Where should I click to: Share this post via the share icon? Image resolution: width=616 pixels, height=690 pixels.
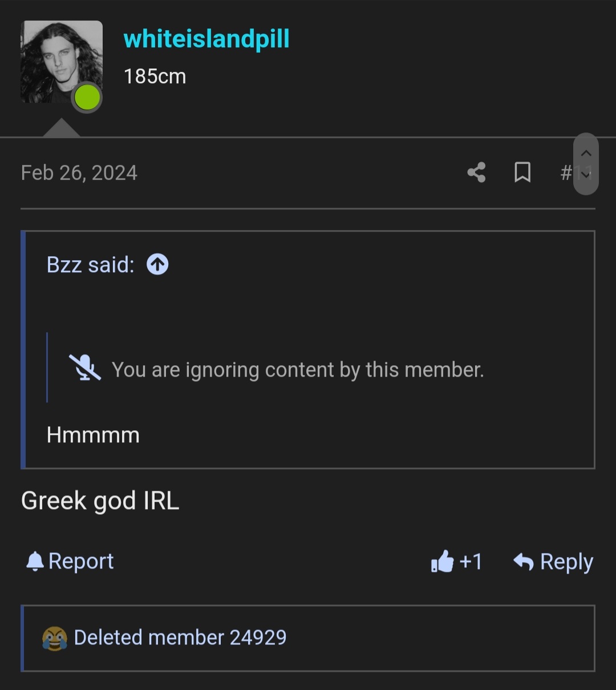(x=476, y=172)
